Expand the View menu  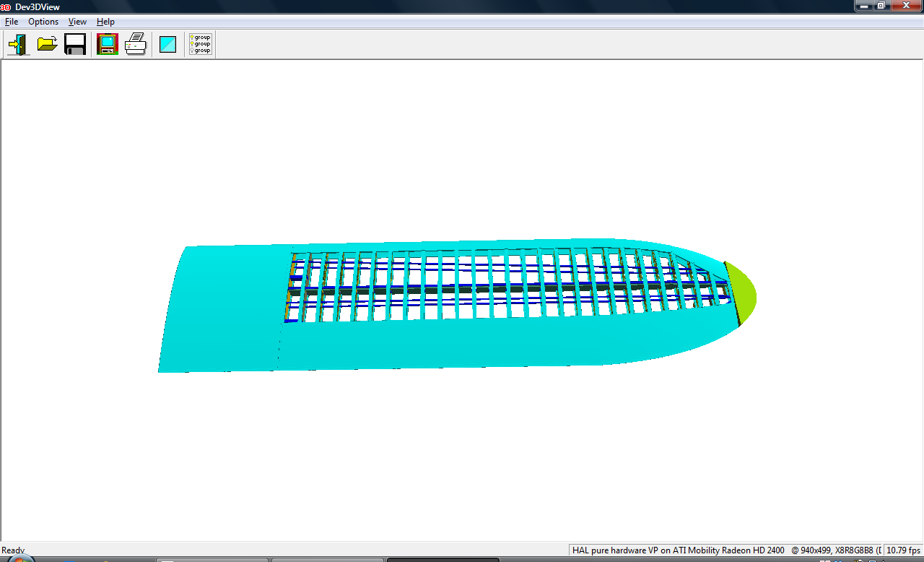(77, 22)
